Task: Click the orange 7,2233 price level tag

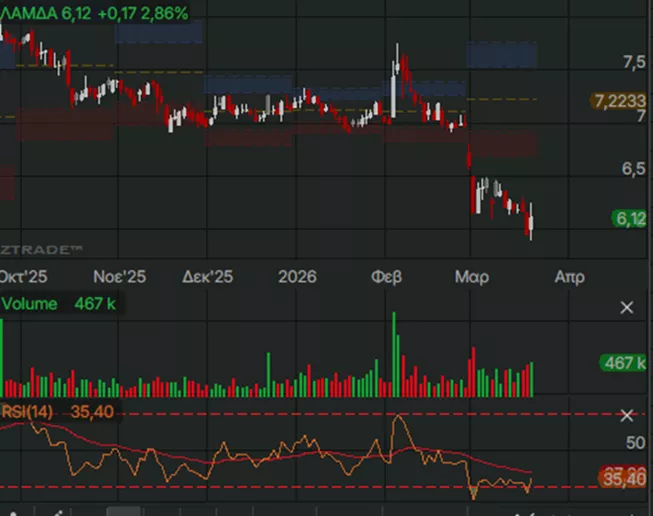Action: coord(620,101)
